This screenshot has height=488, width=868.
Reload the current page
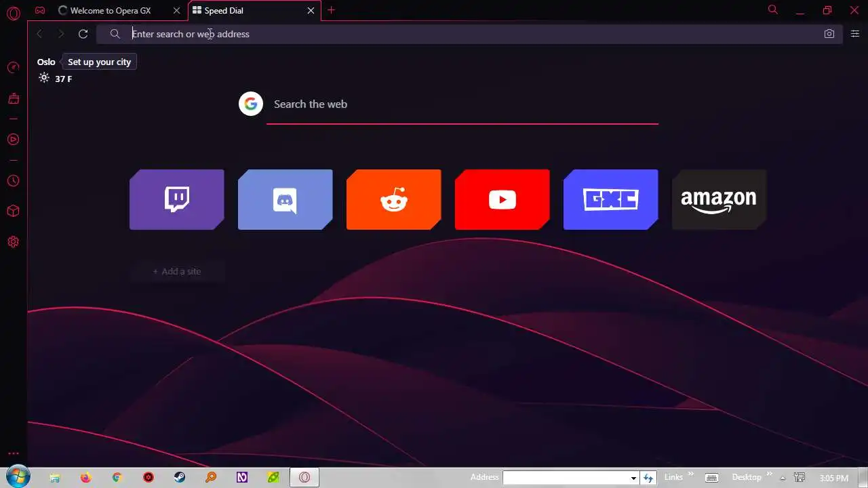pos(83,34)
